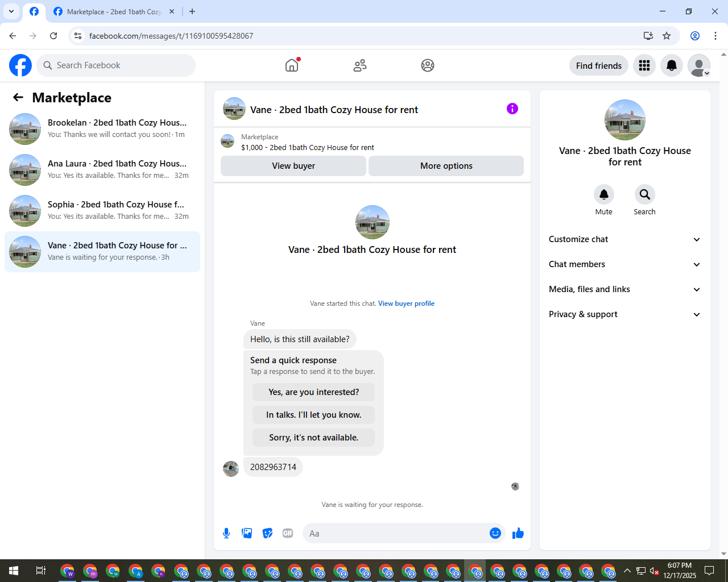Choose a GIF icon in the composer
This screenshot has width=728, height=582.
click(x=288, y=533)
